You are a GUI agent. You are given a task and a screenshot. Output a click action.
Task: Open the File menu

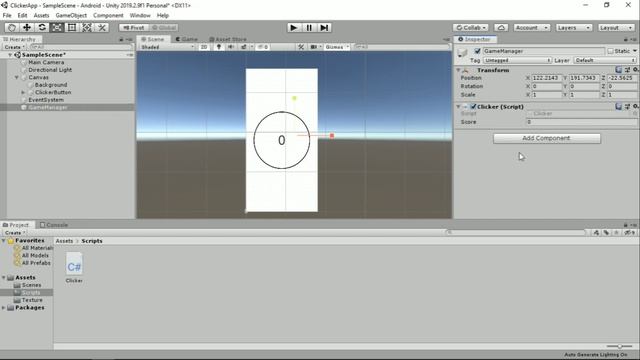click(7, 16)
